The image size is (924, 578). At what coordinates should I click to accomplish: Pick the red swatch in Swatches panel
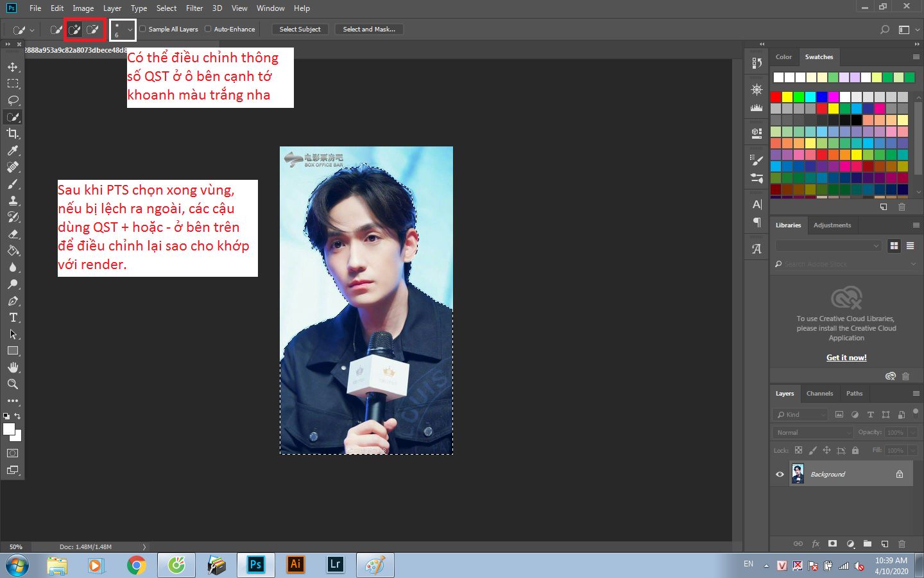[x=776, y=97]
